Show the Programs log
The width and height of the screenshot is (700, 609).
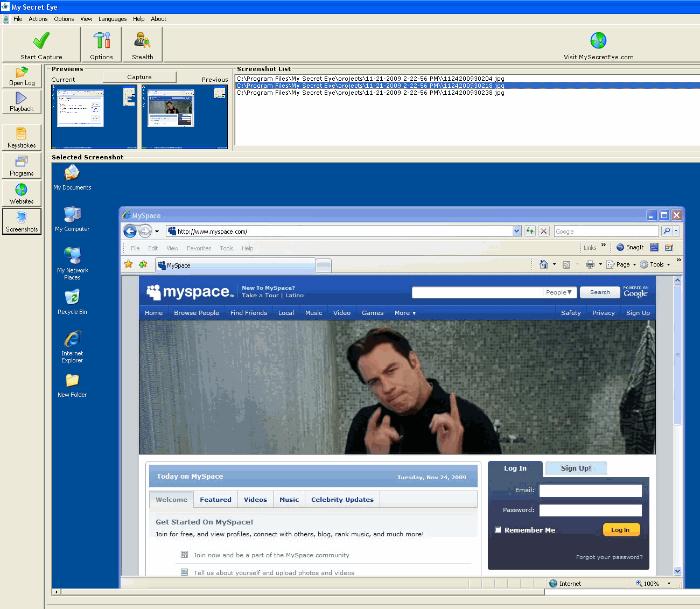tap(22, 165)
